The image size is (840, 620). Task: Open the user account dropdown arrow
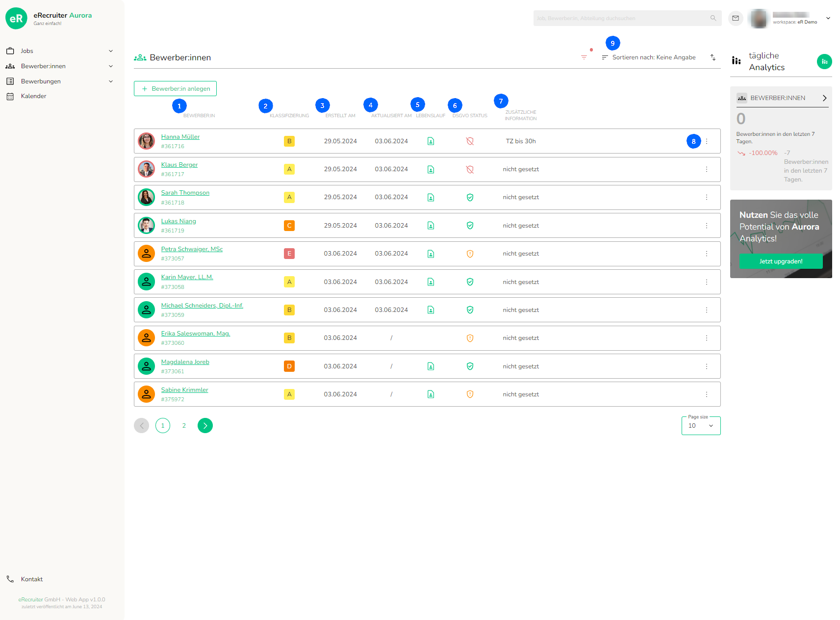click(x=828, y=18)
